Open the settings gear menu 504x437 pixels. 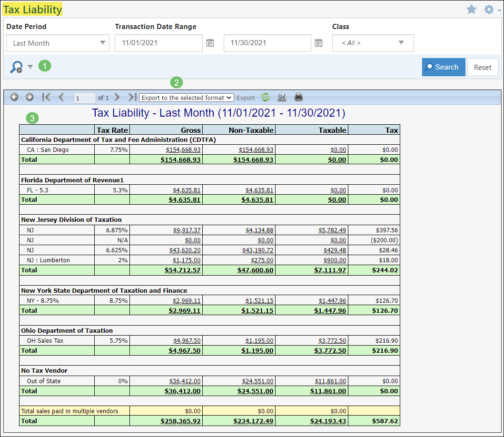point(488,9)
